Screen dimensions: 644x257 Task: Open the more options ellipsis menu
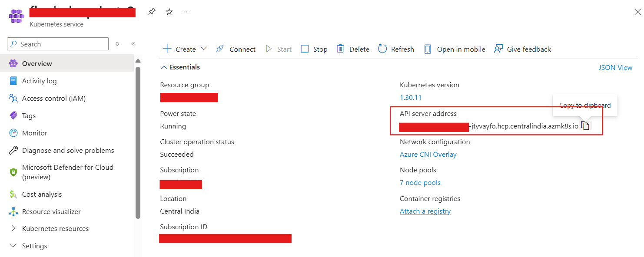(x=187, y=12)
